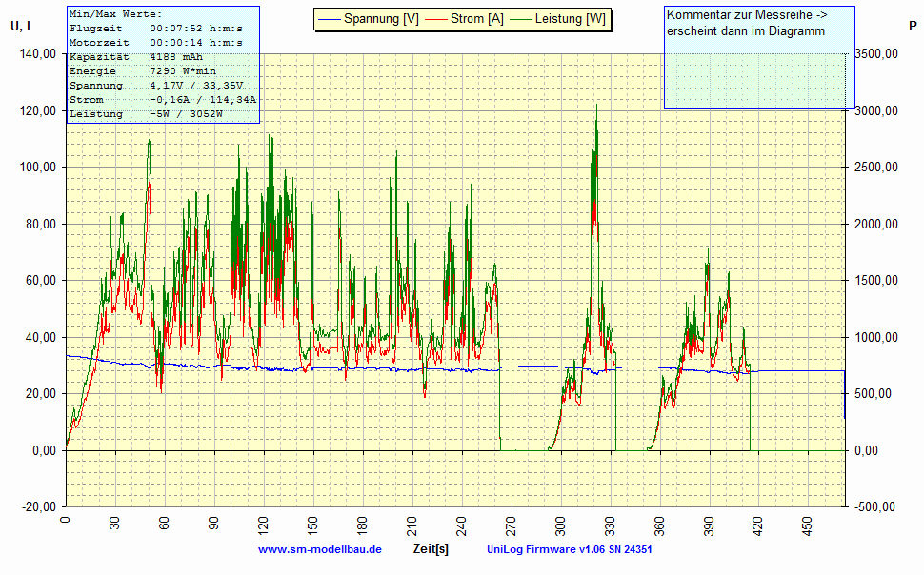Select the Spannung value "4,17V / 33,35V"
This screenshot has width=924, height=575.
[196, 86]
